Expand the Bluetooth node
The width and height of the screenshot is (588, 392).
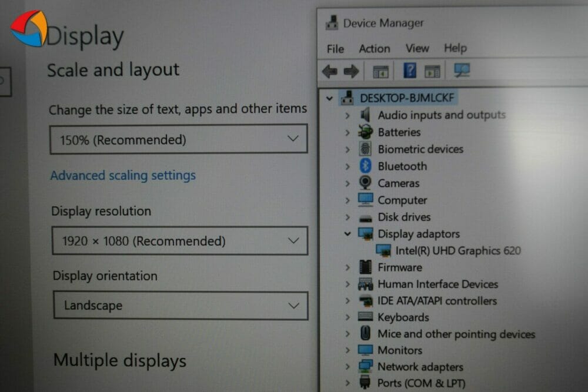tap(348, 166)
